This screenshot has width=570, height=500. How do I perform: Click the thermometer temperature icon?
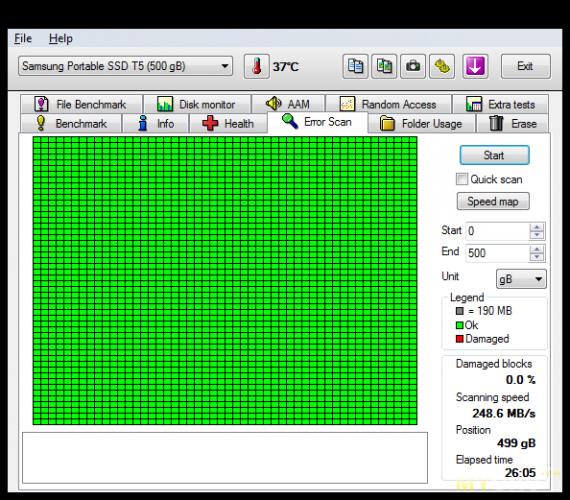point(257,67)
